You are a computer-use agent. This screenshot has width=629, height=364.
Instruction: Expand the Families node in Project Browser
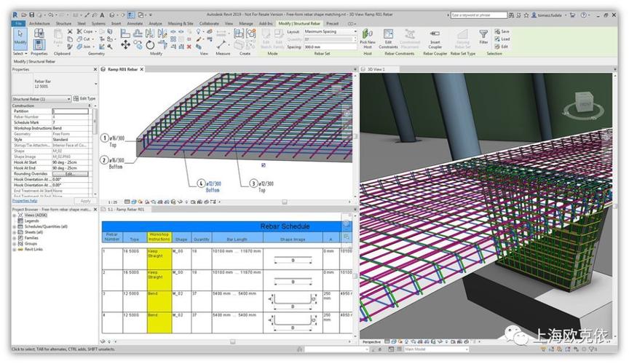(x=14, y=238)
